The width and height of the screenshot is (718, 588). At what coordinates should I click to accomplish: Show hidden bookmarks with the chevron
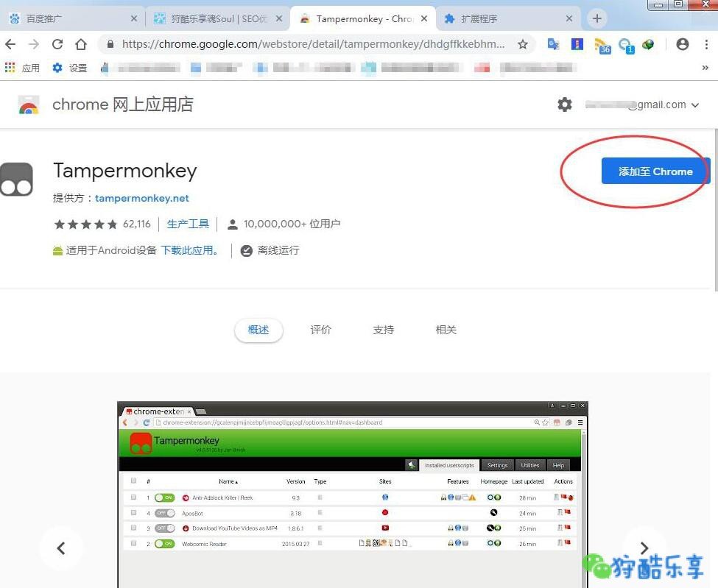pos(705,68)
